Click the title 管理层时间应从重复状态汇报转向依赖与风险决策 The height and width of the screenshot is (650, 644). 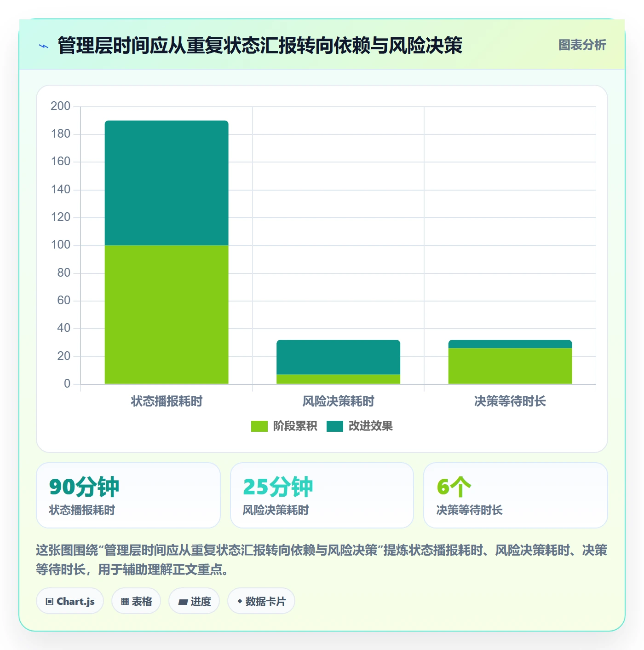pos(260,46)
